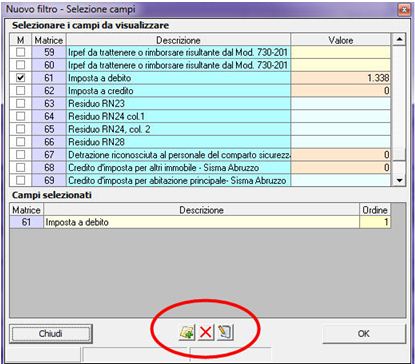This screenshot has height=364, width=415.
Task: Click the Chiudi button
Action: click(x=51, y=333)
